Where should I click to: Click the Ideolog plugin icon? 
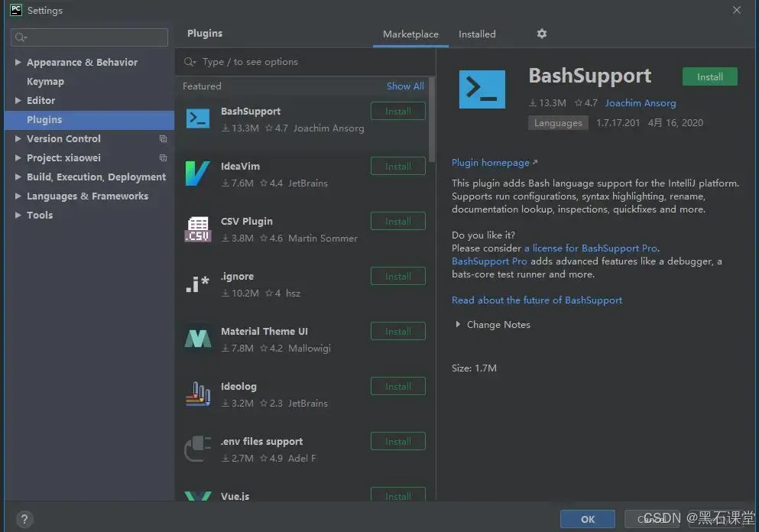[198, 394]
